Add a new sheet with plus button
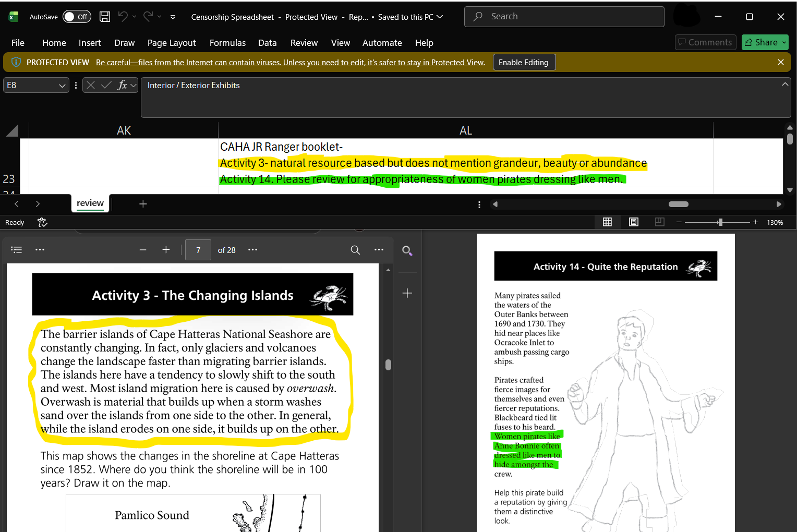 point(143,204)
